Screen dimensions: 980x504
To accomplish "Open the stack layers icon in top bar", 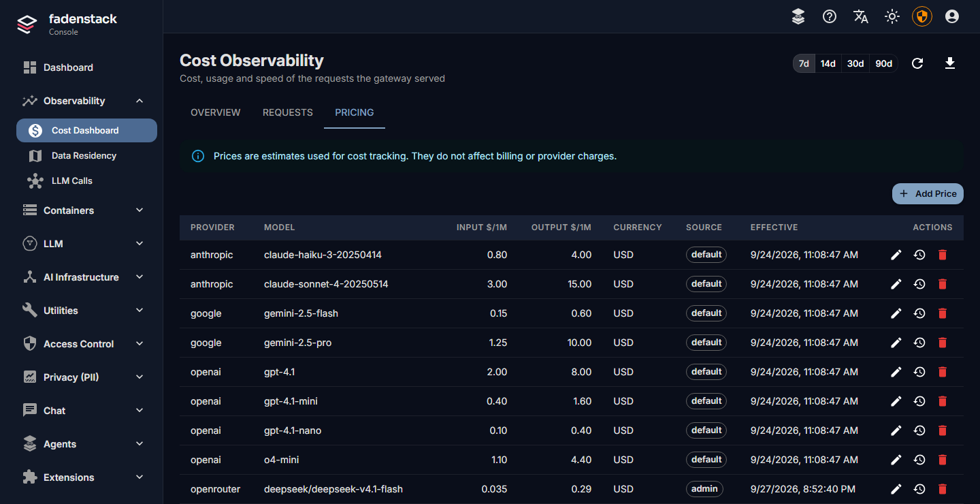I will (798, 16).
